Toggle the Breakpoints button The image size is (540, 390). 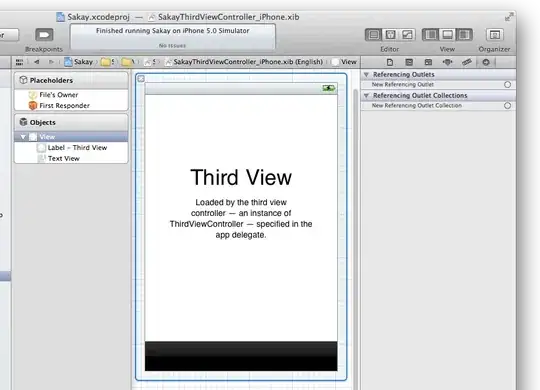tap(44, 35)
